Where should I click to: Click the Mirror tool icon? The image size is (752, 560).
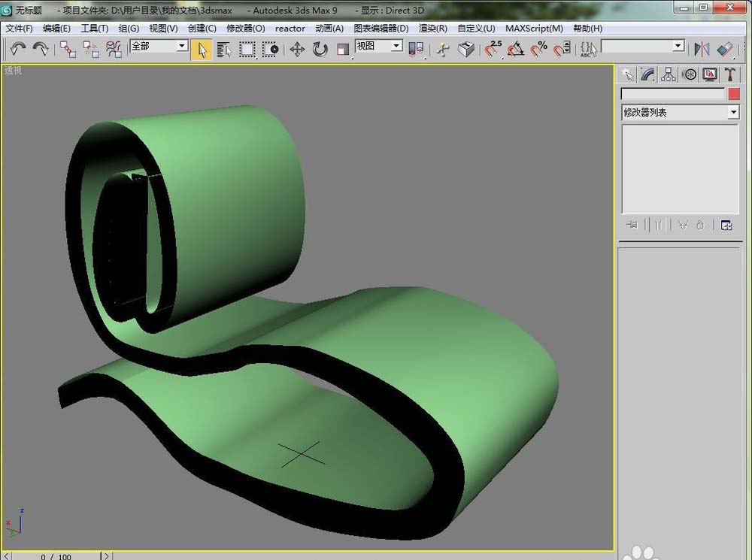(x=702, y=49)
